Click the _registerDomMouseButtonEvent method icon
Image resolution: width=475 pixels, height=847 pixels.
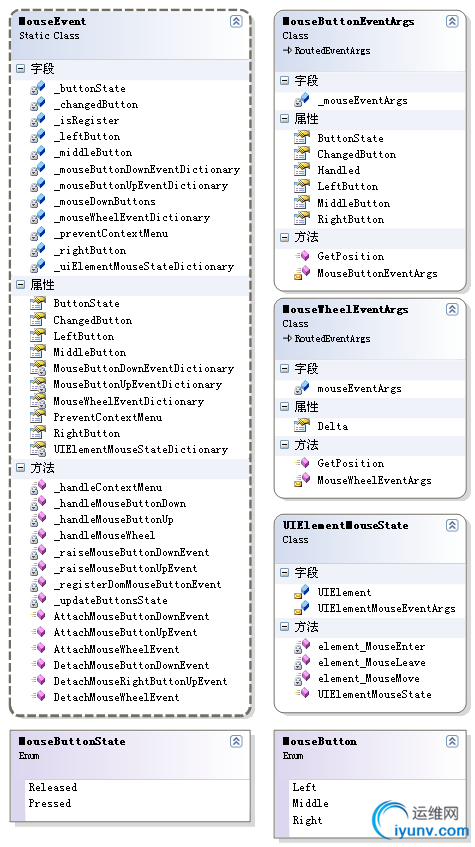point(38,584)
